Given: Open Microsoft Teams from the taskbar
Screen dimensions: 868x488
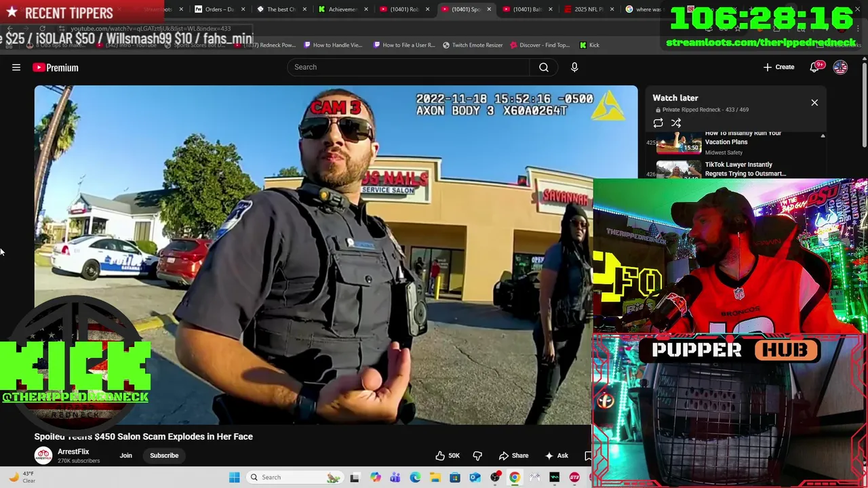Looking at the screenshot, I should (x=395, y=477).
